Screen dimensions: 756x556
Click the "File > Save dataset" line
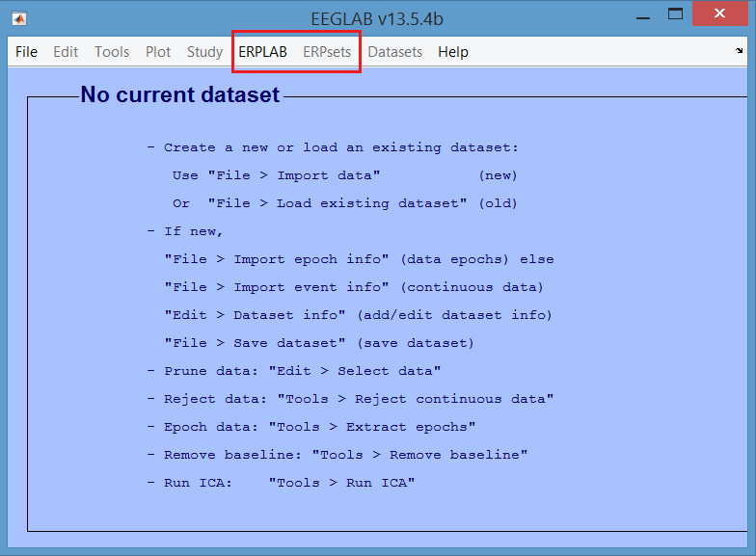point(319,343)
